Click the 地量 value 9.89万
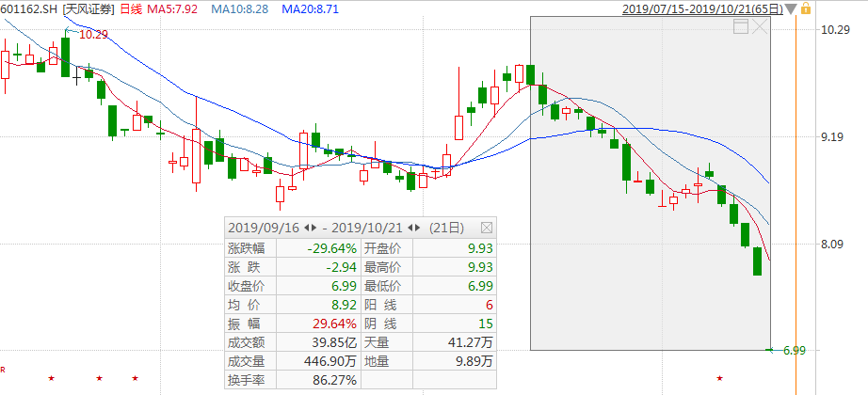Viewport: 868px width, 395px height. (x=475, y=362)
